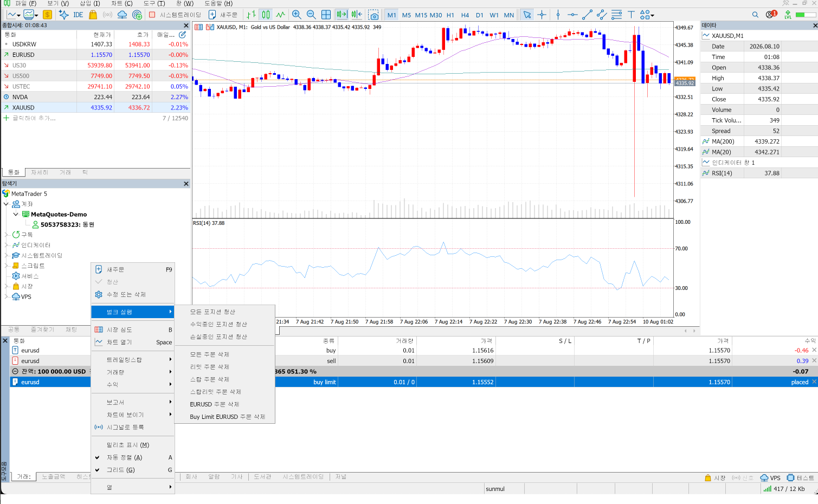Click the 서비스 services gear tree icon
818x504 pixels.
pyautogui.click(x=16, y=276)
